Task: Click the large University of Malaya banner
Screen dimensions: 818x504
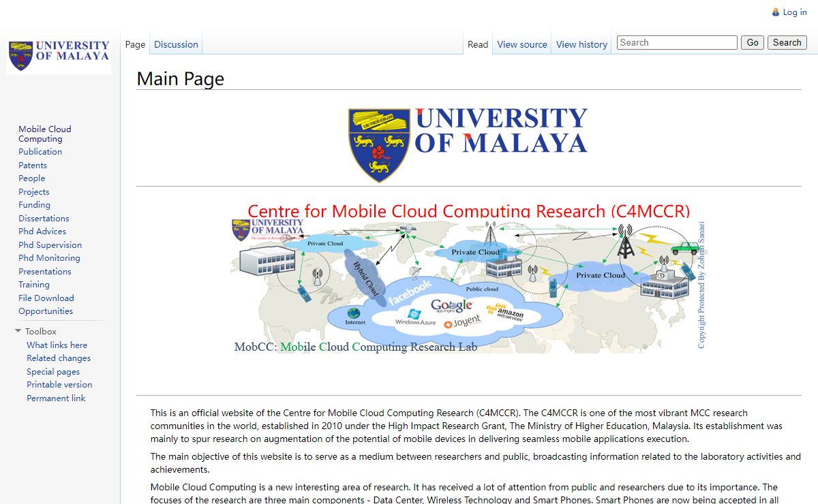Action: click(x=468, y=144)
